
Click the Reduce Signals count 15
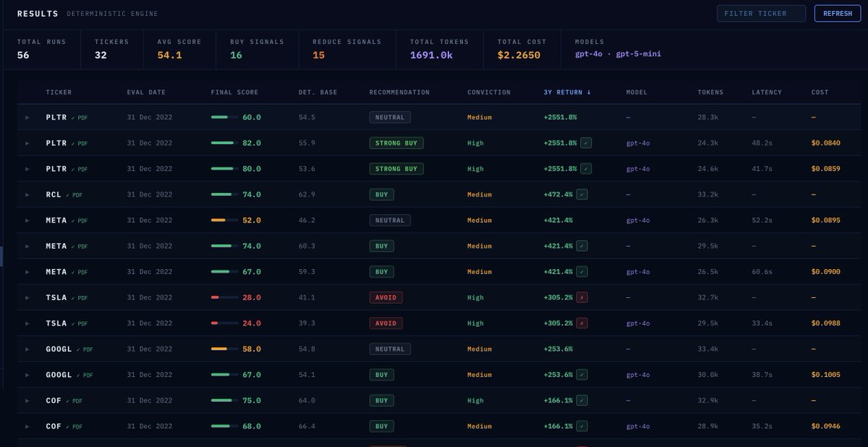tap(319, 55)
